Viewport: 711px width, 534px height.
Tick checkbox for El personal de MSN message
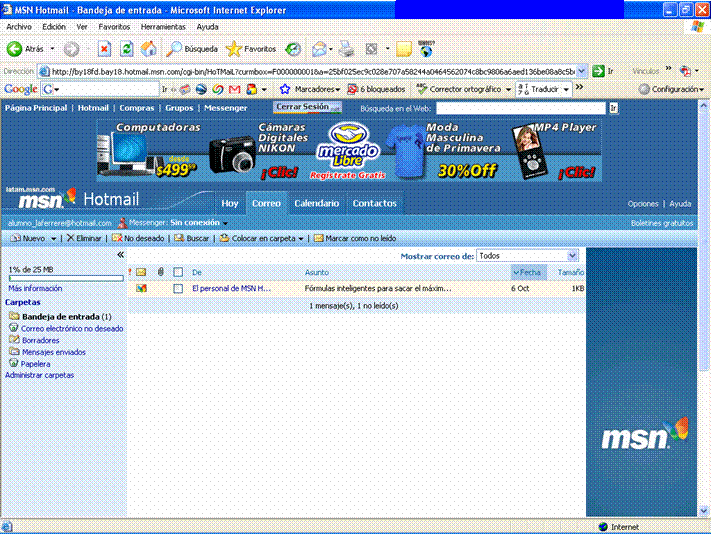coord(178,288)
